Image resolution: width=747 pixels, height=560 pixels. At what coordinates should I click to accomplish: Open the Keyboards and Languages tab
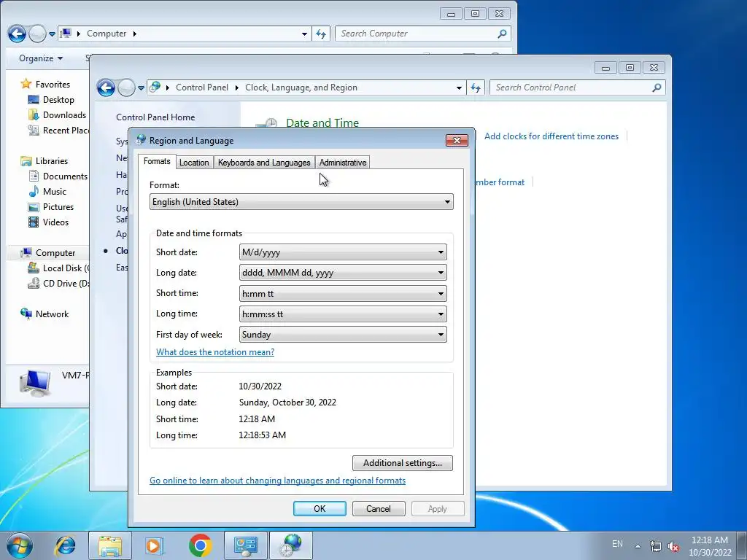click(264, 163)
